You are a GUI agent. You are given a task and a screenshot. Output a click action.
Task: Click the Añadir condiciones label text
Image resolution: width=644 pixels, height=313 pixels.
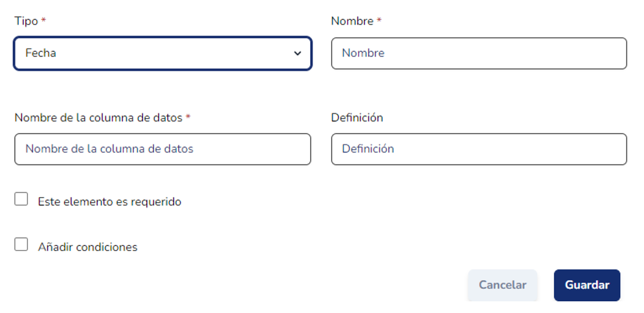(x=87, y=247)
